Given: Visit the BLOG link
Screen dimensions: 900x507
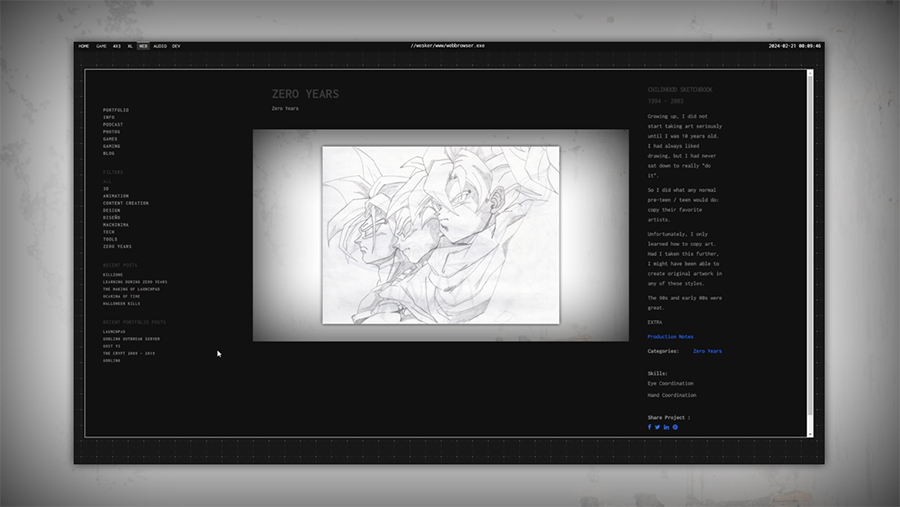Looking at the screenshot, I should click(108, 153).
